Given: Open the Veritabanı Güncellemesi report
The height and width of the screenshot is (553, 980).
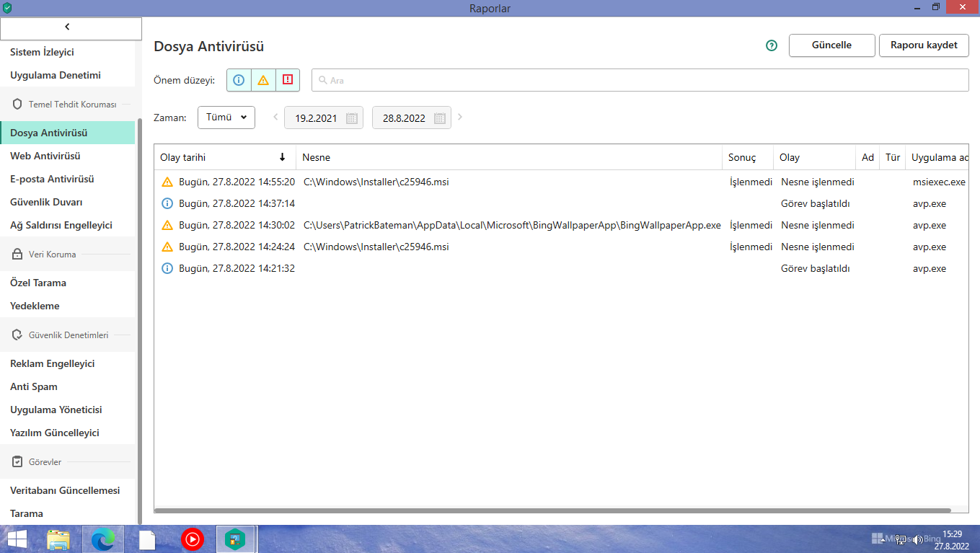Looking at the screenshot, I should coord(68,490).
